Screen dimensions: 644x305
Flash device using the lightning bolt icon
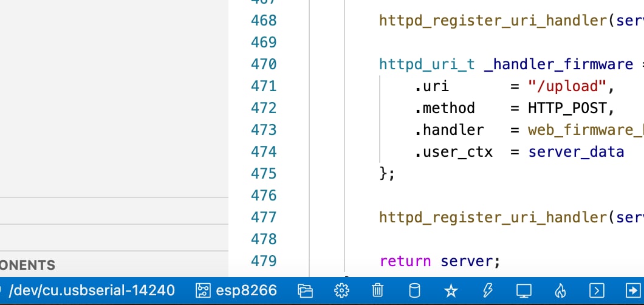click(x=487, y=290)
